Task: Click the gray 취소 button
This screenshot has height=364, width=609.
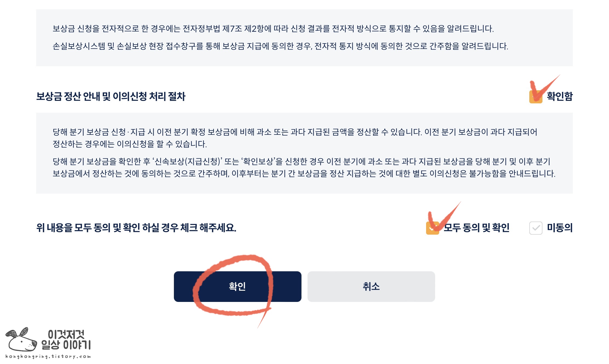Action: click(371, 286)
